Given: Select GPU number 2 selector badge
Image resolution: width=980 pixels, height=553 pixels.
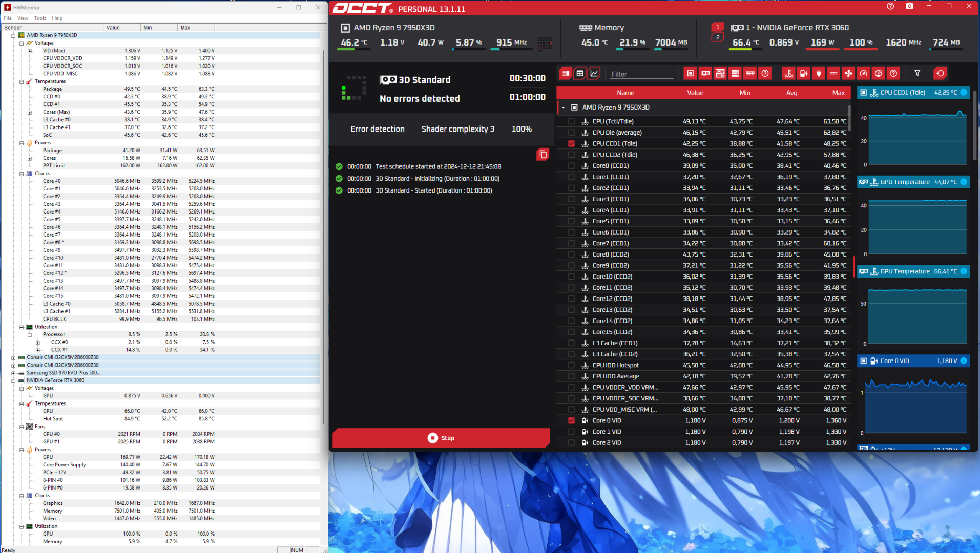Looking at the screenshot, I should [718, 37].
